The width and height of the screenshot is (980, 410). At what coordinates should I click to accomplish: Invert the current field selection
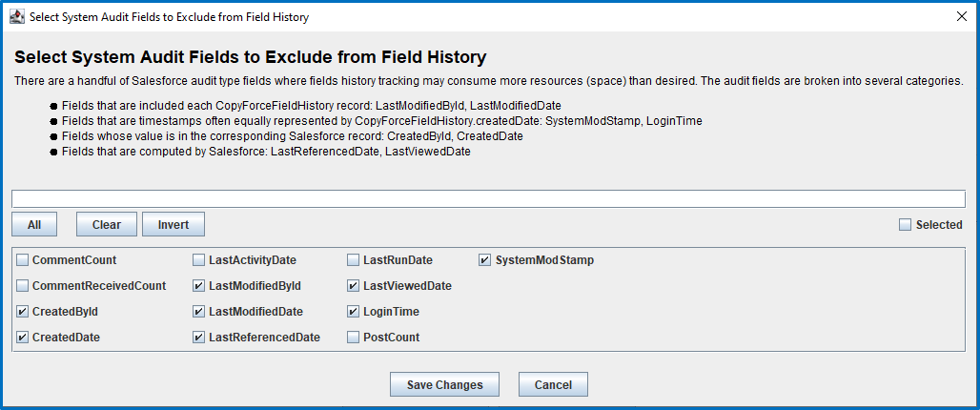[174, 224]
